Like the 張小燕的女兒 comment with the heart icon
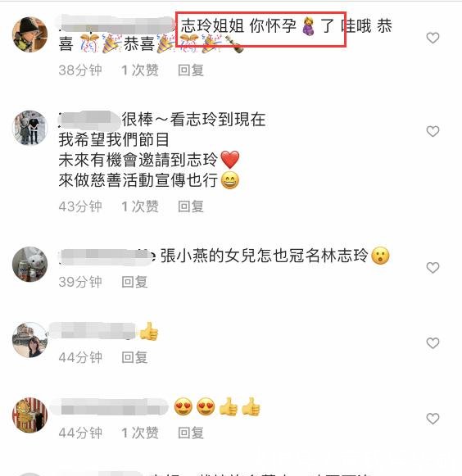The width and height of the screenshot is (462, 476). 433,268
